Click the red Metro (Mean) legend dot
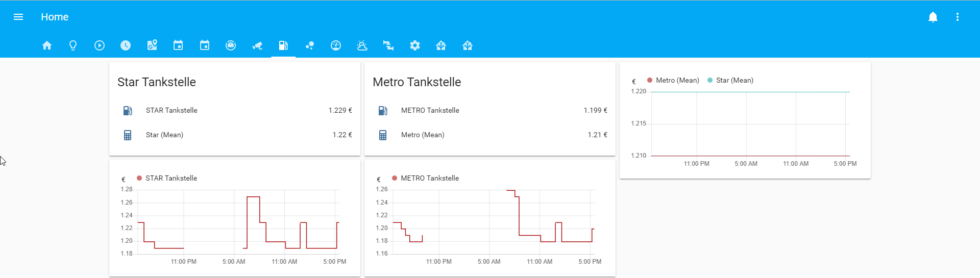The height and width of the screenshot is (278, 980). click(x=650, y=80)
